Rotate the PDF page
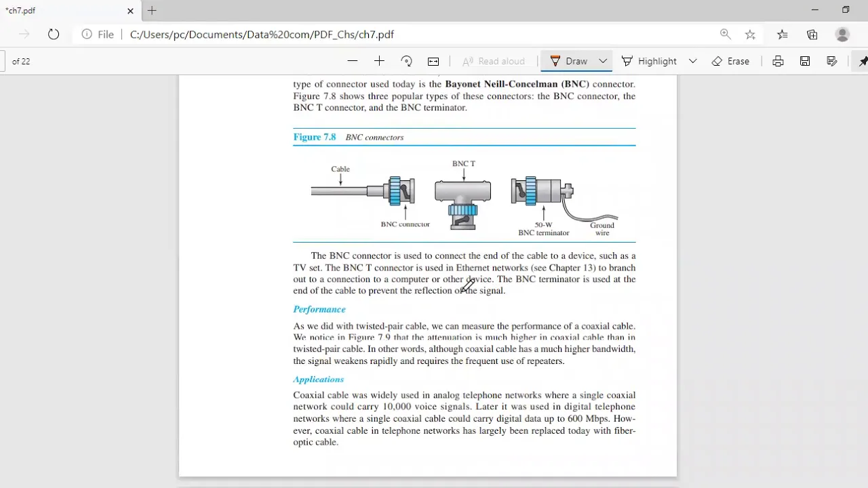868x488 pixels. coord(406,61)
